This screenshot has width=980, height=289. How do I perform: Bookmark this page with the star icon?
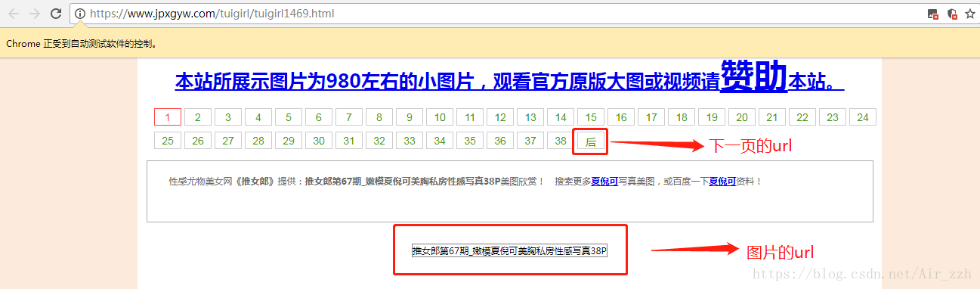click(969, 14)
